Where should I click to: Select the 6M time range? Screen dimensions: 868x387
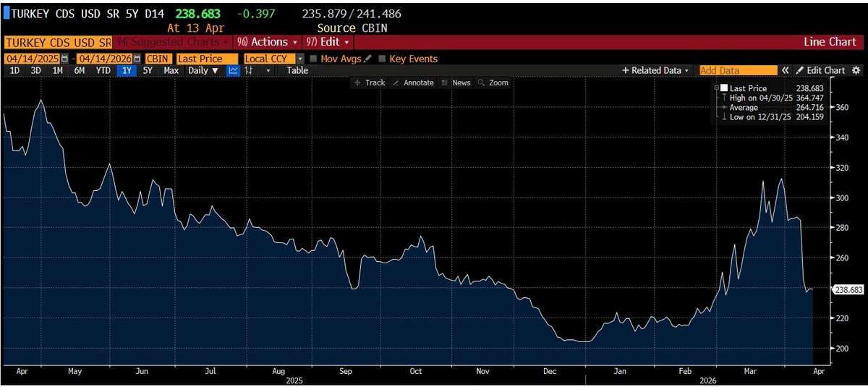tap(80, 70)
